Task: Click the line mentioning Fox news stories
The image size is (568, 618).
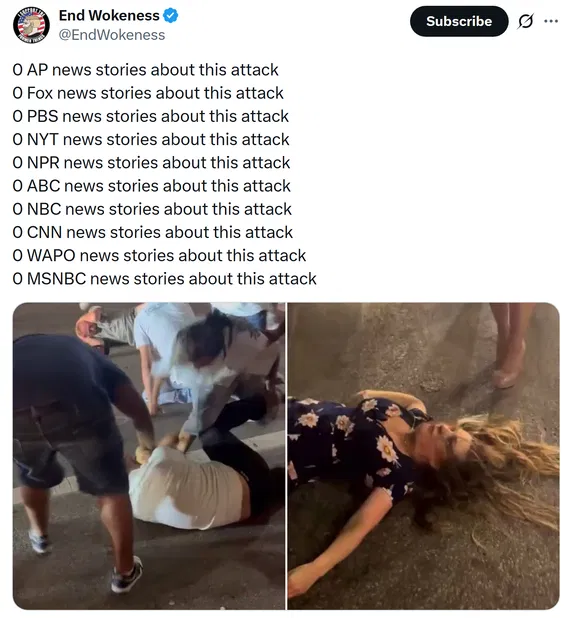Action: 148,93
